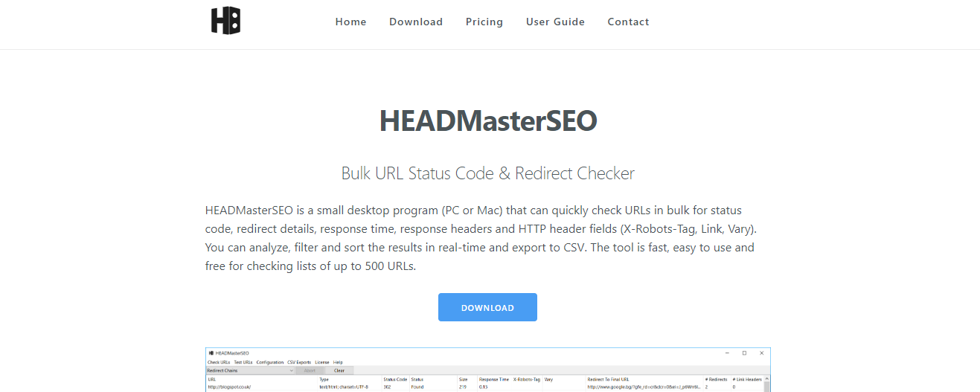Screen dimensions: 980x392
Task: Click the HEADMasterSEO logo in the header
Action: (x=225, y=21)
